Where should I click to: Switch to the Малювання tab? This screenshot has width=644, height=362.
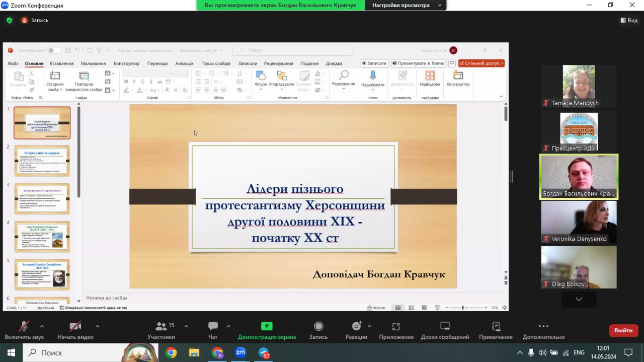point(93,63)
